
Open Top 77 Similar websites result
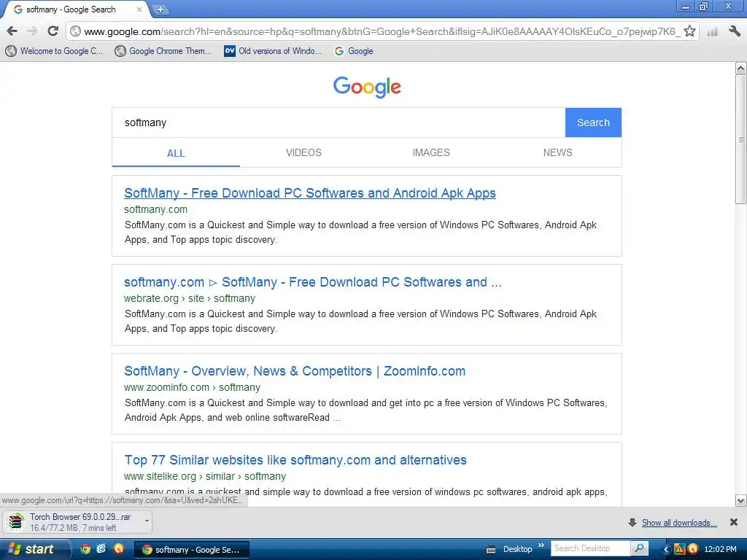tap(295, 460)
